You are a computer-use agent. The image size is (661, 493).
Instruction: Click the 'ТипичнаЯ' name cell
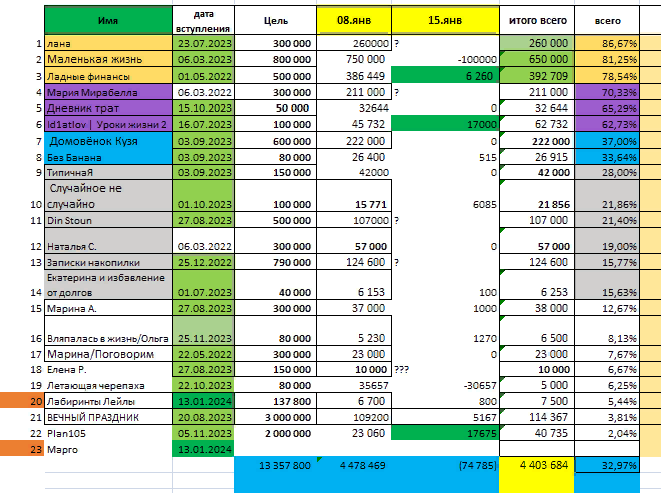coord(108,172)
